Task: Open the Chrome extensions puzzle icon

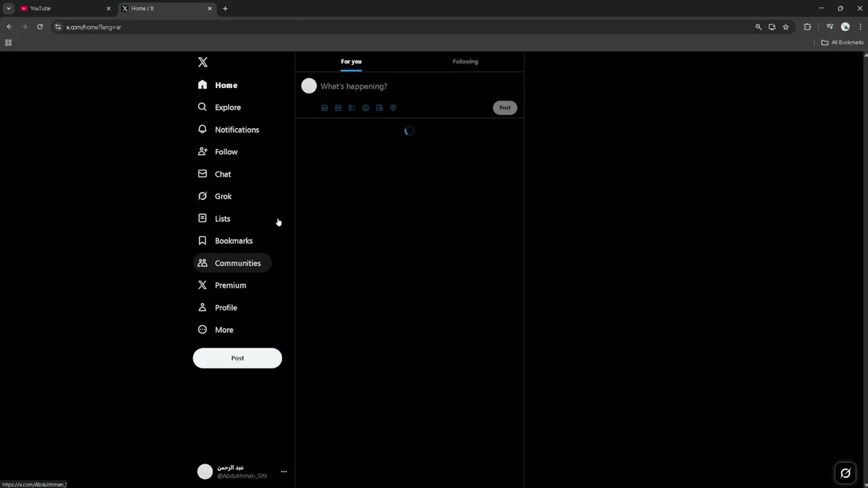Action: click(807, 27)
